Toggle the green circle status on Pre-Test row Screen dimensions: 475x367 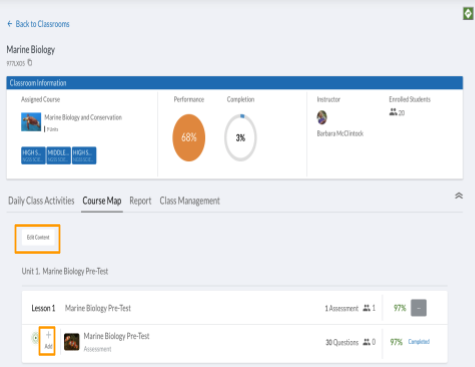(35, 338)
